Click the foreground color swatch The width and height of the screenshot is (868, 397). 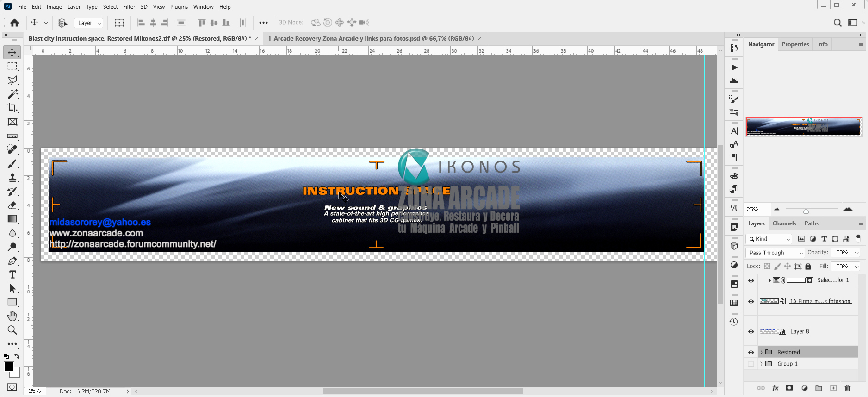click(x=9, y=367)
